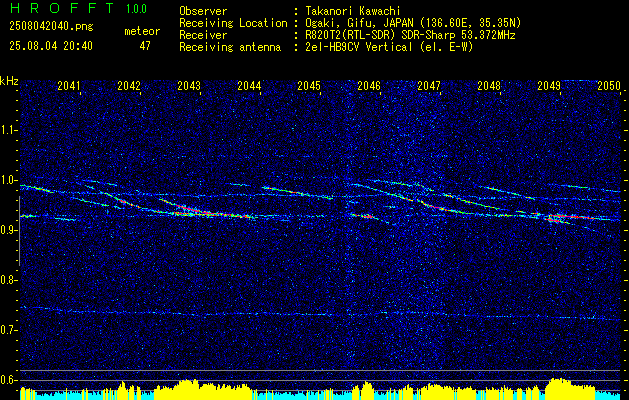Click the 2042 time marker

click(x=129, y=86)
